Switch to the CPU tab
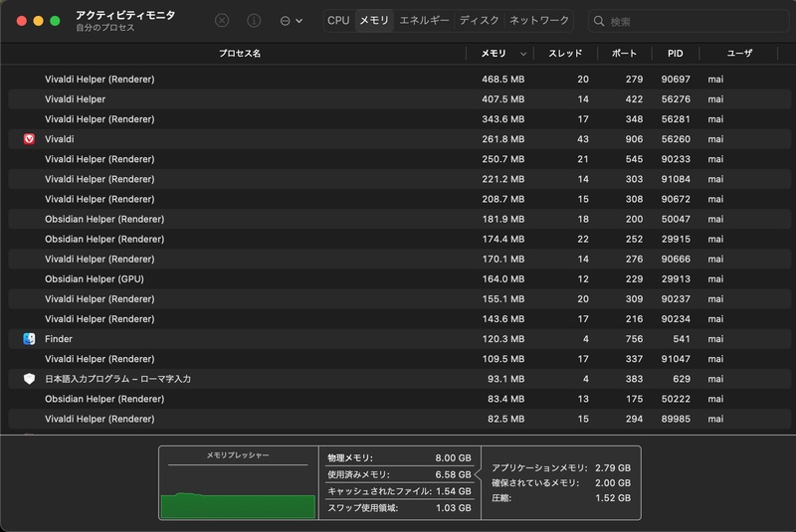Viewport: 796px width, 532px height. (338, 21)
